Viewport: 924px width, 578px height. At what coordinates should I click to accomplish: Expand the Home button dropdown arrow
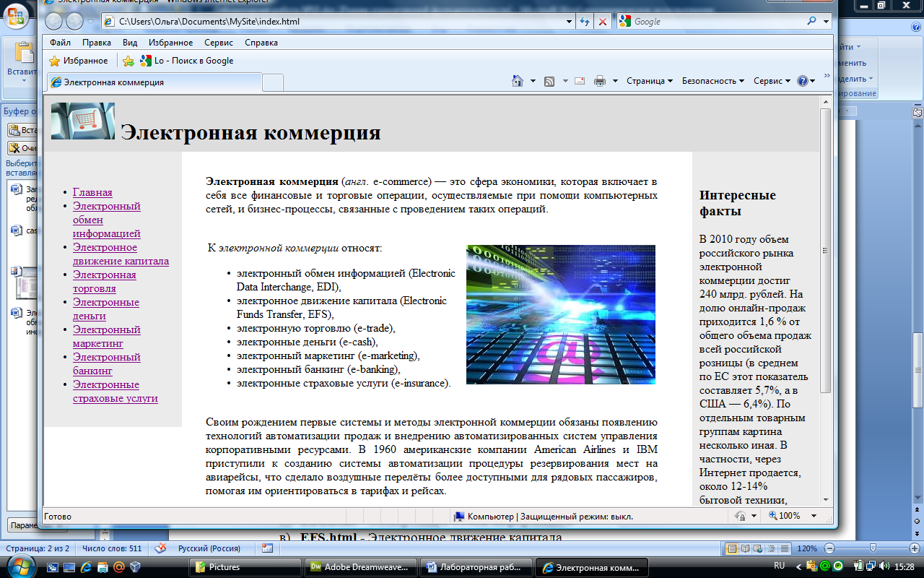tap(533, 81)
